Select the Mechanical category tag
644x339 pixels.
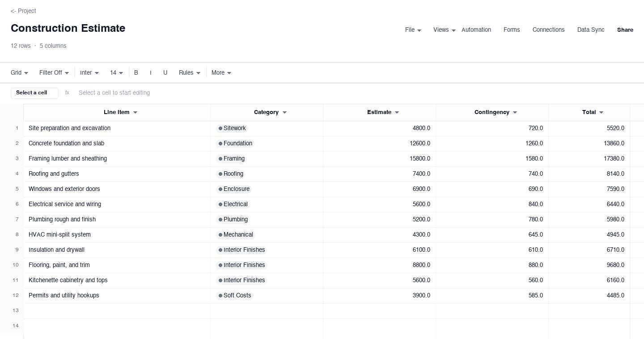(235, 235)
